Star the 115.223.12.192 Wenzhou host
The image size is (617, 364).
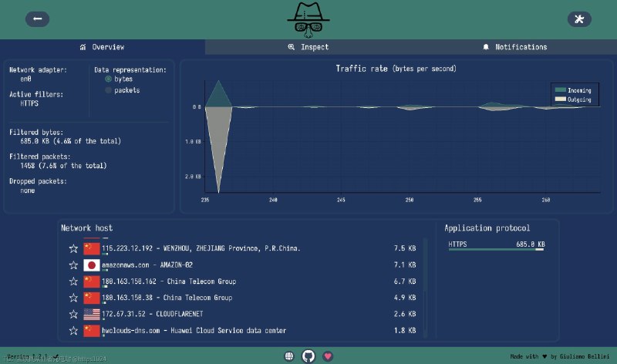(73, 248)
